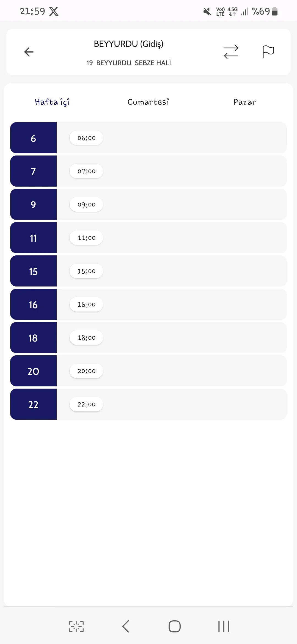Tap the 22:00 departure time chip
Viewport: 297px width, 644px height.
click(x=86, y=404)
